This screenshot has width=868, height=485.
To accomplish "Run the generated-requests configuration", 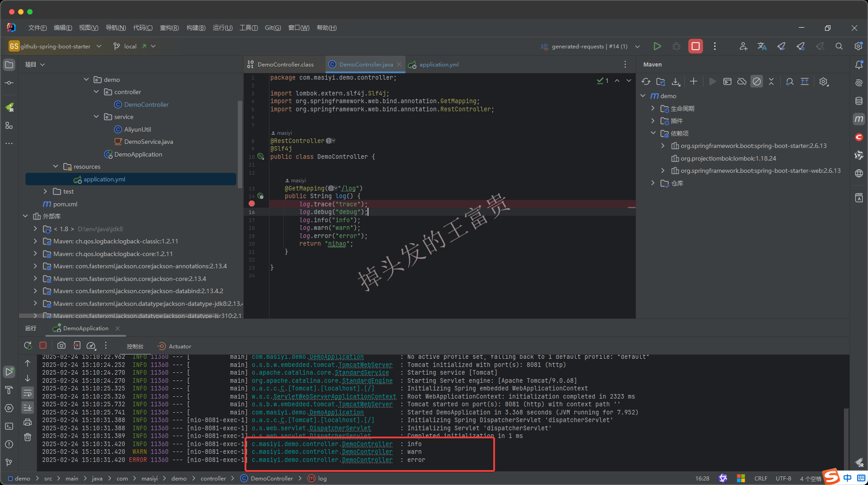I will point(657,46).
